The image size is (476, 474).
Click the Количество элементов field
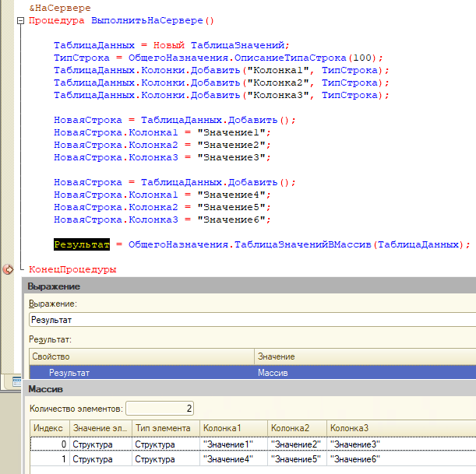point(159,409)
